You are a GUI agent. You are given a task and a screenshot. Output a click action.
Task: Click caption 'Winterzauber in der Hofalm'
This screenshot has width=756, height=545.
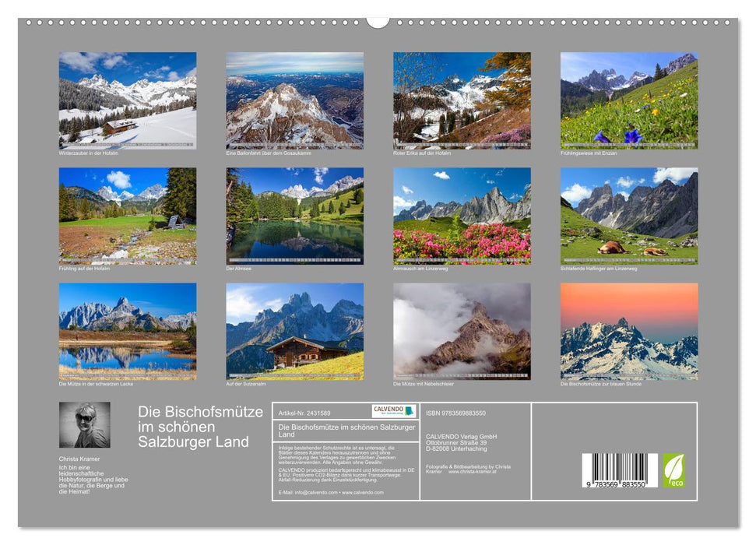point(88,153)
